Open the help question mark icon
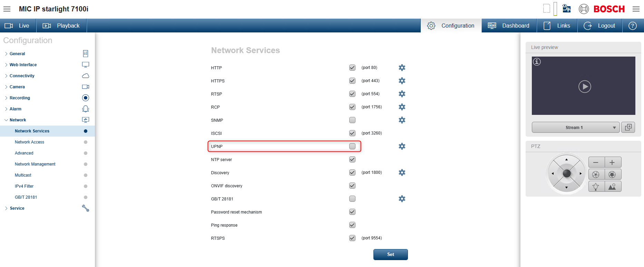Screen dimensions: 644x267 (x=632, y=26)
